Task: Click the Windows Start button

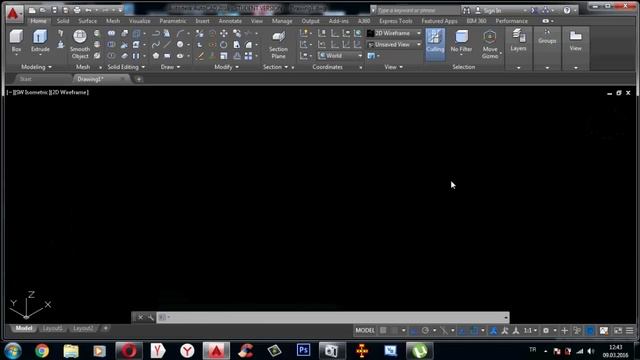Action: [x=13, y=351]
